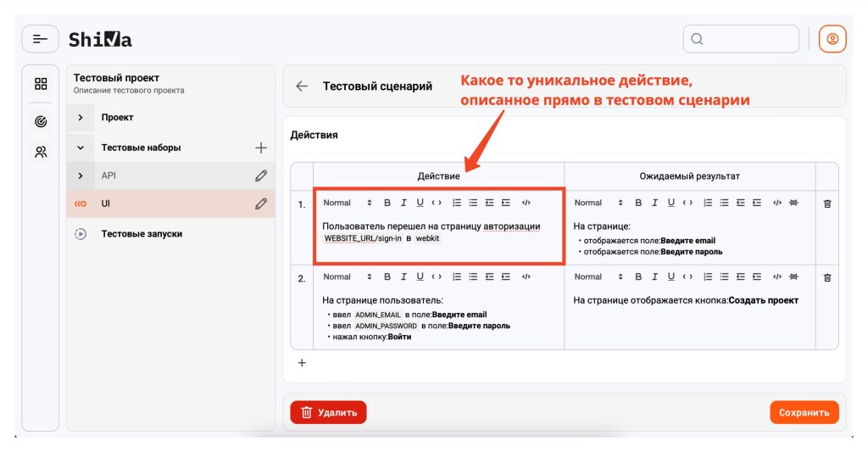Collapse the Тестовые наборы section
868x452 pixels.
point(80,148)
